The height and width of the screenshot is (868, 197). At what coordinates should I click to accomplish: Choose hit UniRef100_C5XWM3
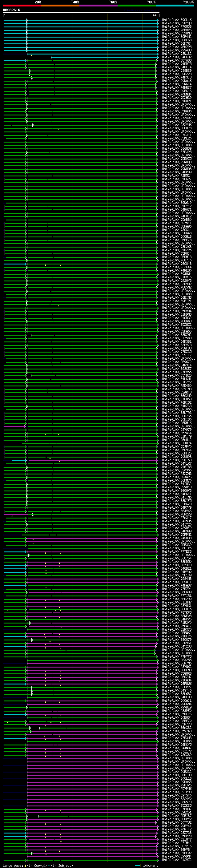coord(177,33)
